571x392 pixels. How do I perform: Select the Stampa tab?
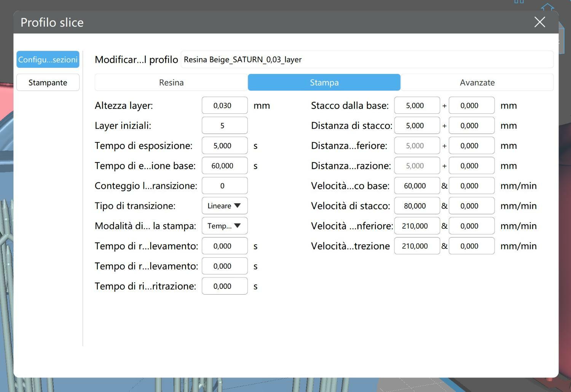[324, 82]
